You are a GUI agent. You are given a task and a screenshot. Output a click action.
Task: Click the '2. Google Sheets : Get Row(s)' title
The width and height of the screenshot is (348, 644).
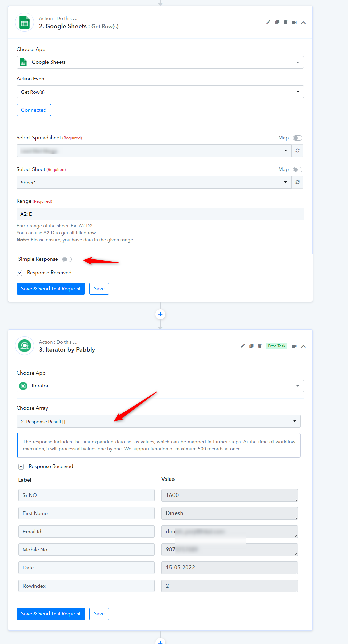click(x=79, y=26)
